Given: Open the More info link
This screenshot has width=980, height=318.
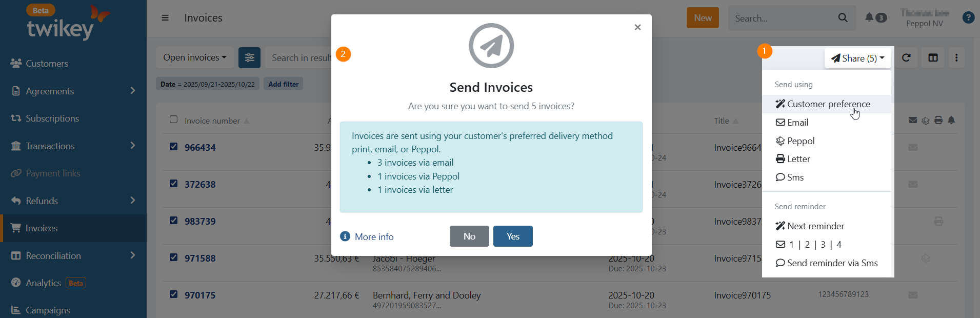Looking at the screenshot, I should pyautogui.click(x=374, y=237).
